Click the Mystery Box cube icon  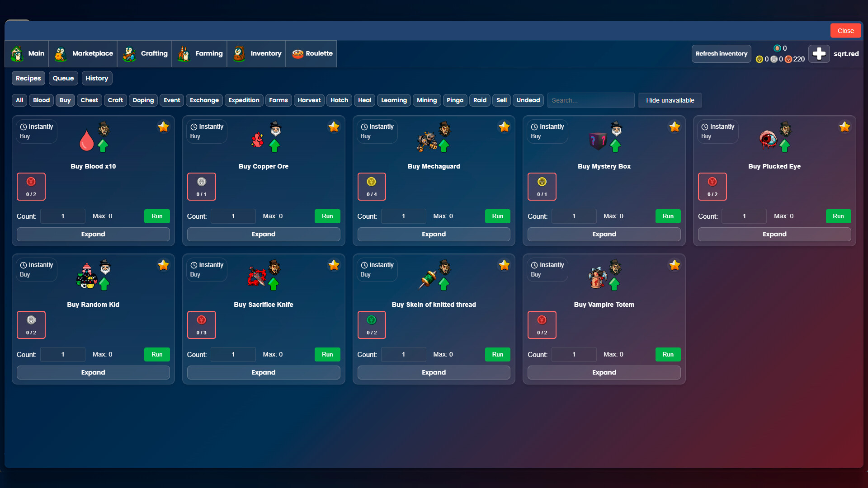click(598, 140)
